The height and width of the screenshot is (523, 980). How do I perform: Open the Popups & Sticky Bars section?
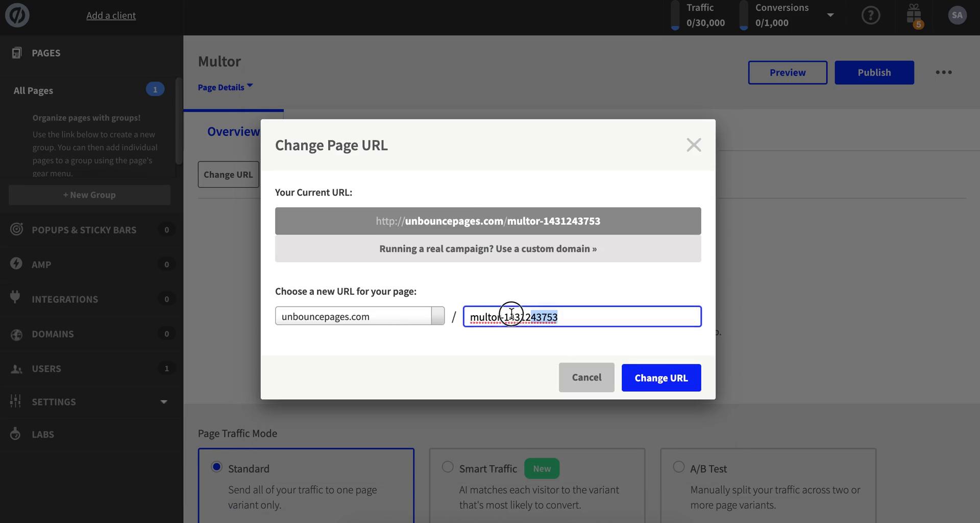point(84,230)
